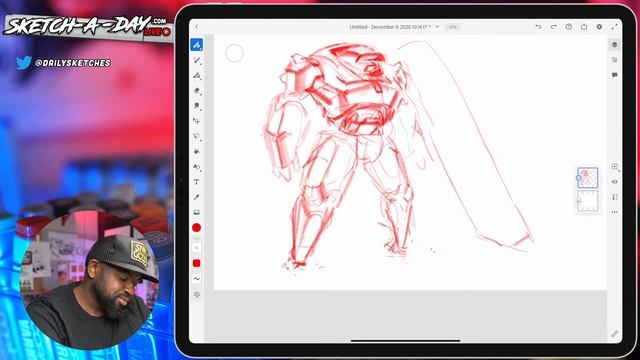Open the share and export menu
640x360 pixels.
click(584, 27)
